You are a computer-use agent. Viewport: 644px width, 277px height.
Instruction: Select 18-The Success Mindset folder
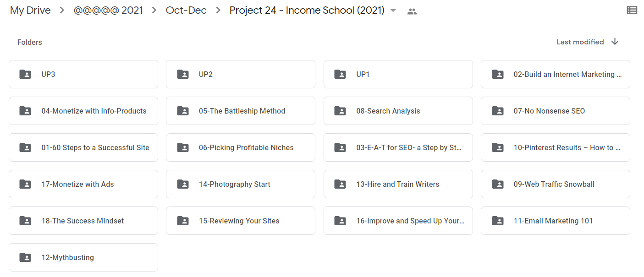click(x=83, y=221)
